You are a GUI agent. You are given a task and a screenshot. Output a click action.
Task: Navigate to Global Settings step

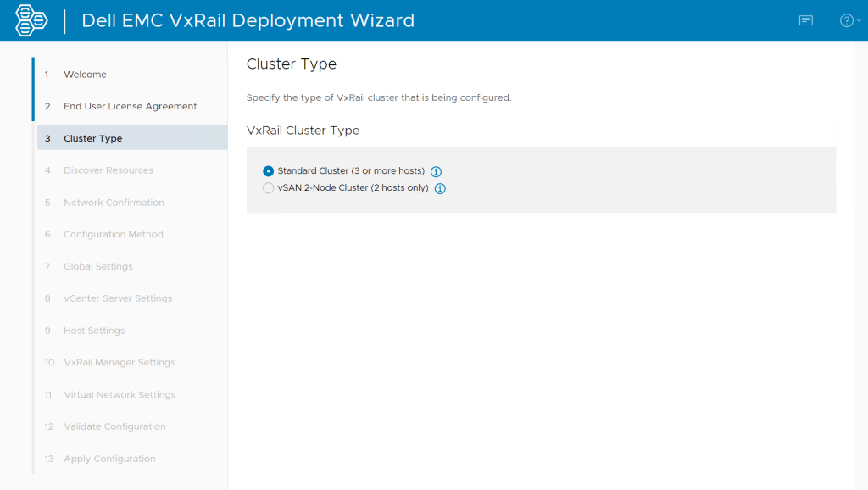coord(97,267)
